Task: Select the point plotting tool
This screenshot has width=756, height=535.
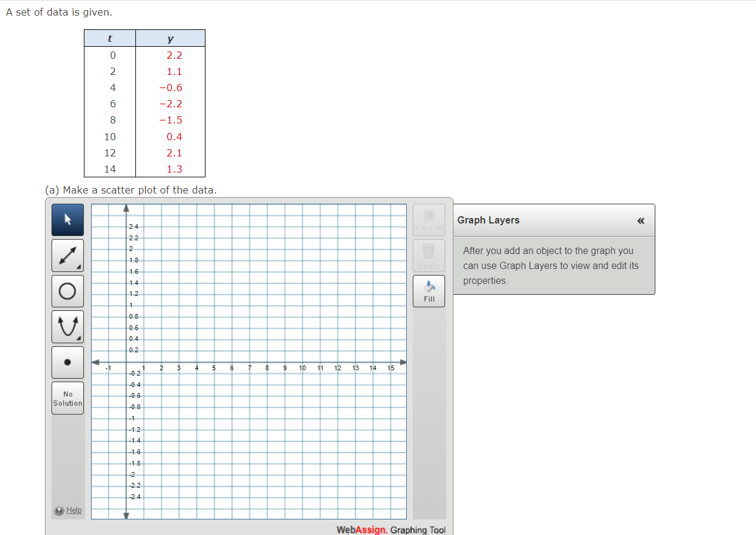Action: [x=67, y=362]
